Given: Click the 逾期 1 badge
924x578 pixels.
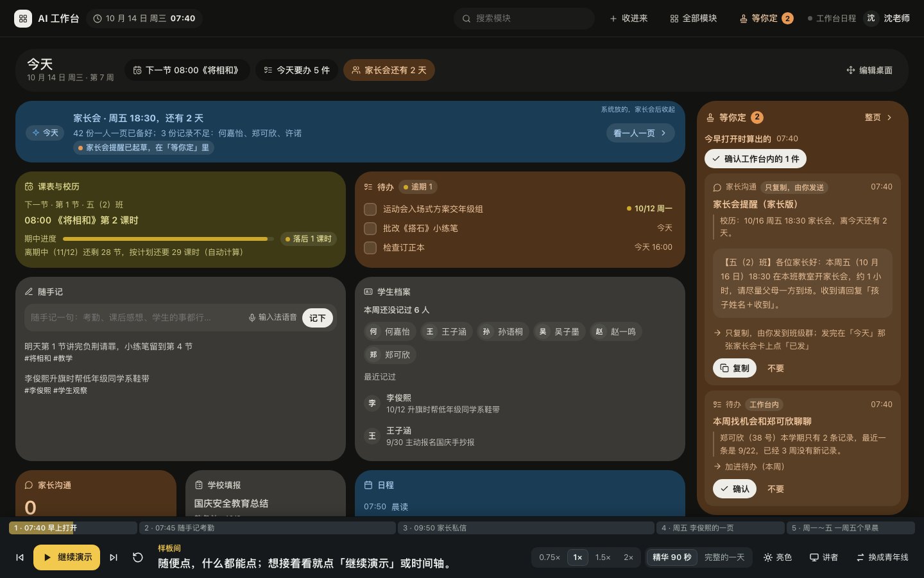Looking at the screenshot, I should coord(418,187).
